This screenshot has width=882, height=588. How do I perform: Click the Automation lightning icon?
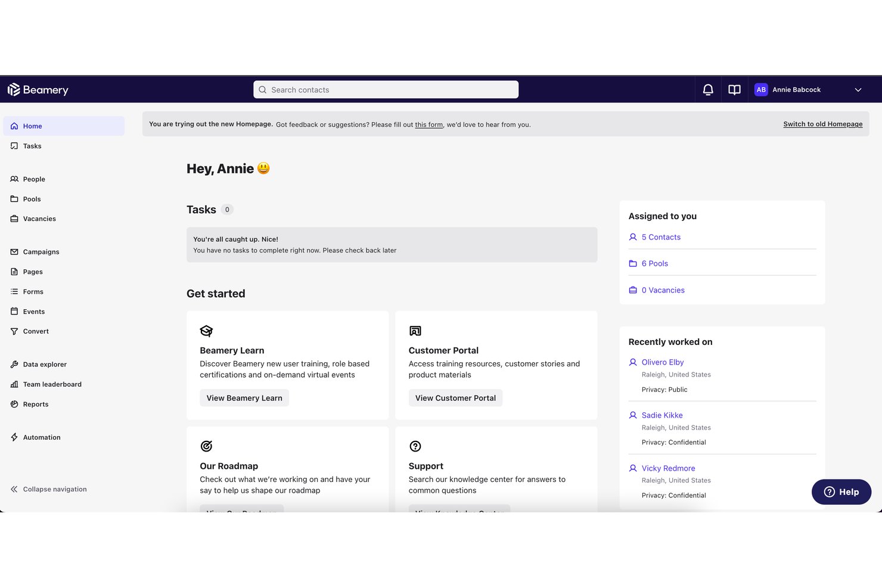point(14,437)
